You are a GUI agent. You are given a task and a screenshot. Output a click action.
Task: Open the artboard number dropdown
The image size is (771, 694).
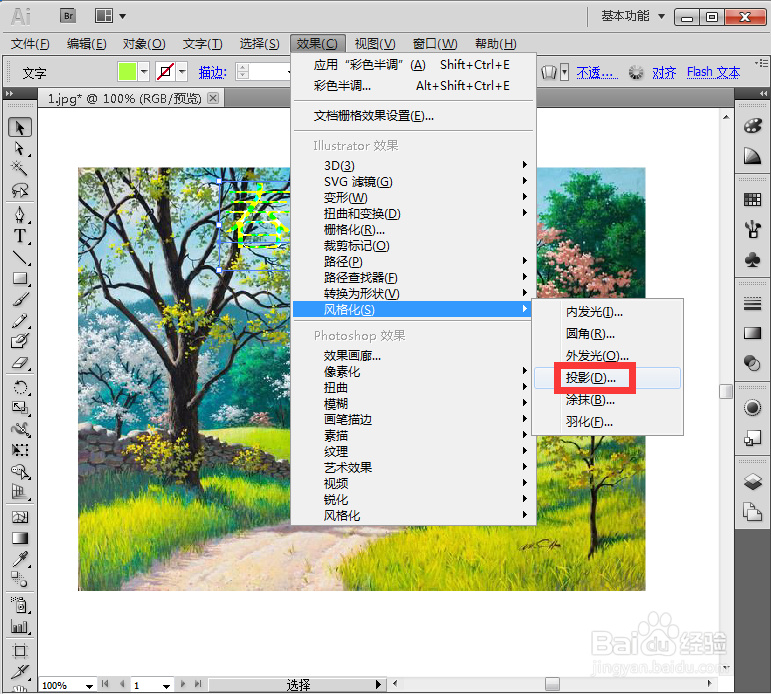[x=166, y=686]
